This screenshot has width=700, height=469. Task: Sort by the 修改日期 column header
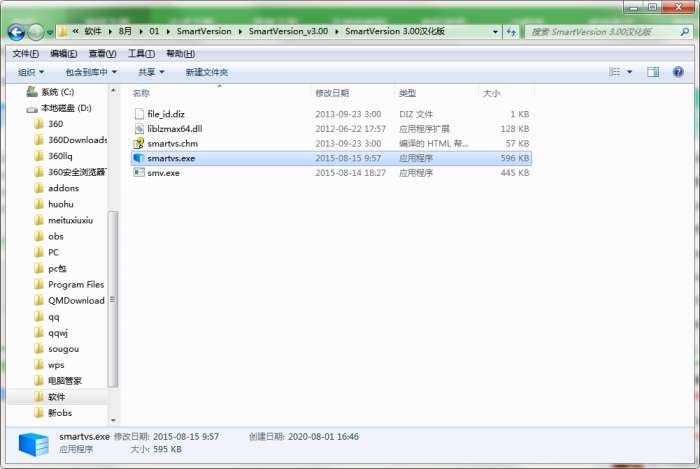pyautogui.click(x=332, y=93)
